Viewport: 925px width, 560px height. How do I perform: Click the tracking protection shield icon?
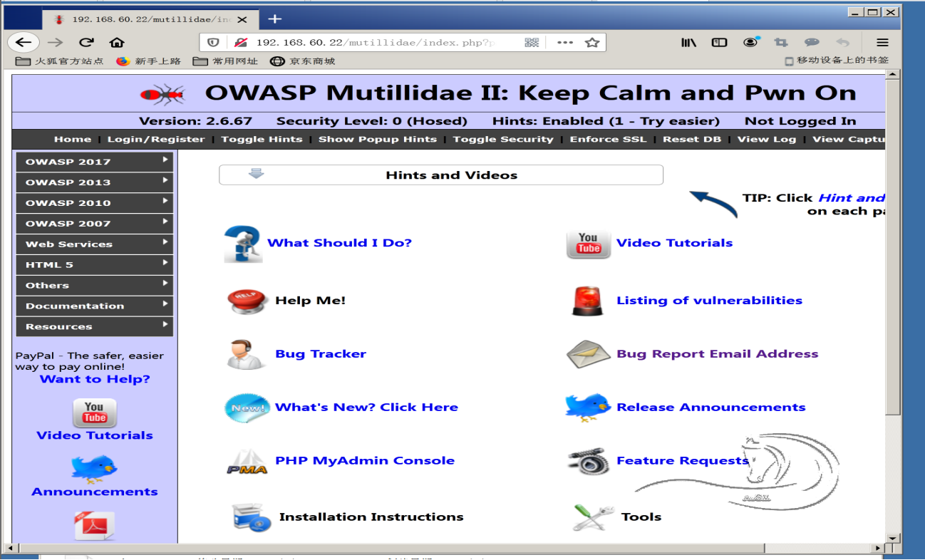click(x=214, y=42)
